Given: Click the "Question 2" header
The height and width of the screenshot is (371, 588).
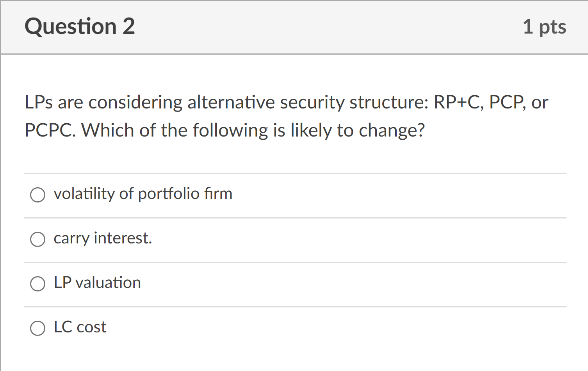Looking at the screenshot, I should click(x=80, y=27).
